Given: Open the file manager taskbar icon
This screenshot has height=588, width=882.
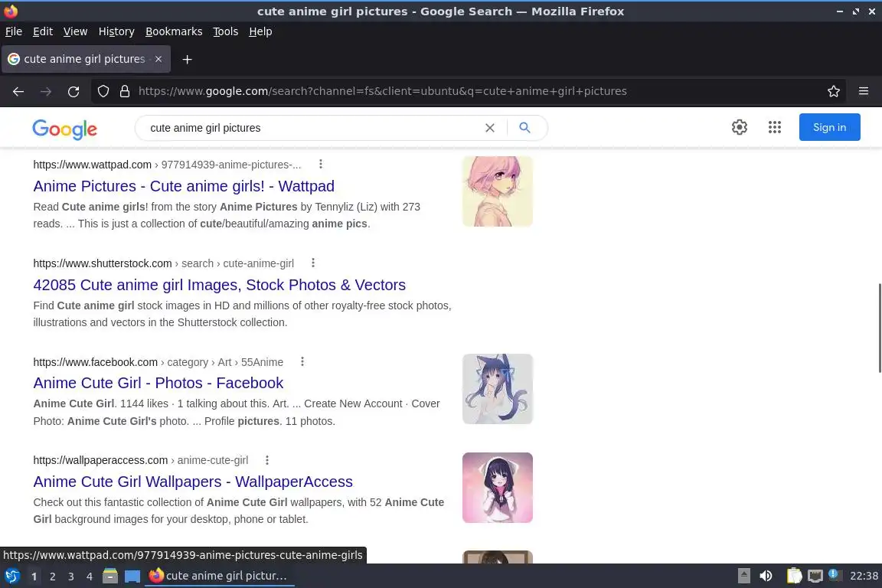Looking at the screenshot, I should coord(110,577).
